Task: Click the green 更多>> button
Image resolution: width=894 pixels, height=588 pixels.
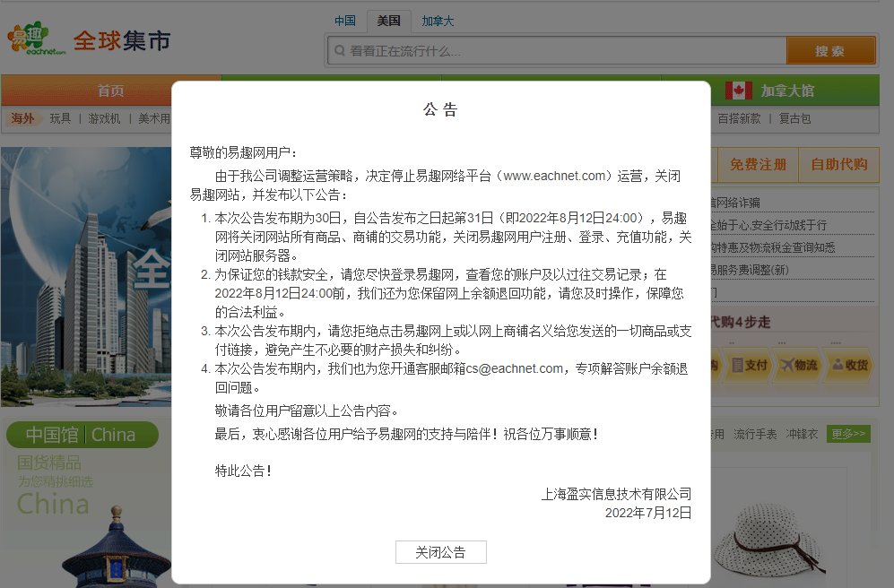Action: tap(847, 434)
